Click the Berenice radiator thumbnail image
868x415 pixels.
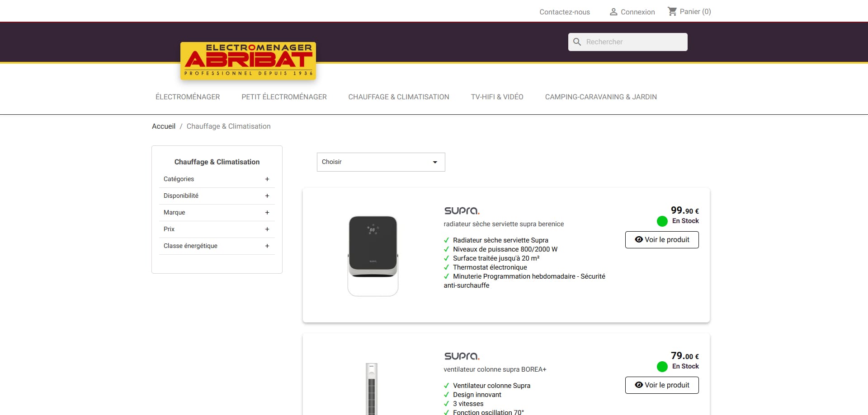373,256
